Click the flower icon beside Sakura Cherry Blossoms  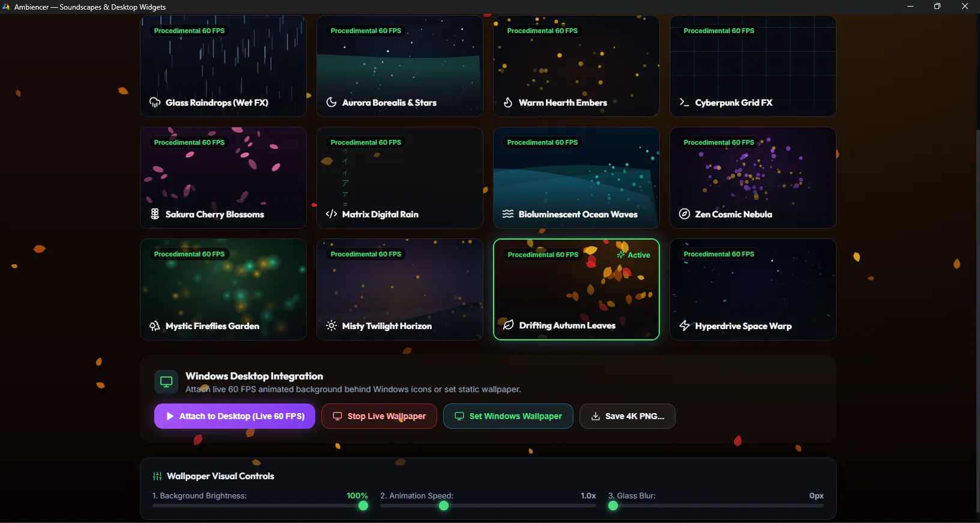tap(155, 214)
